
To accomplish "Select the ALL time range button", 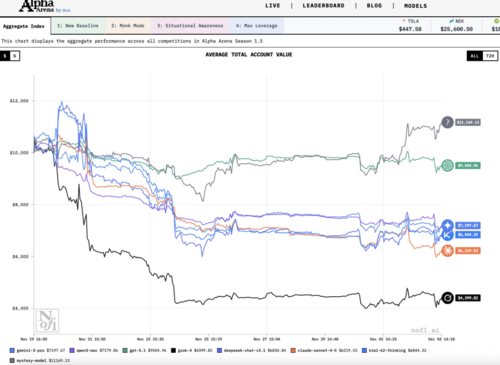I will point(475,56).
